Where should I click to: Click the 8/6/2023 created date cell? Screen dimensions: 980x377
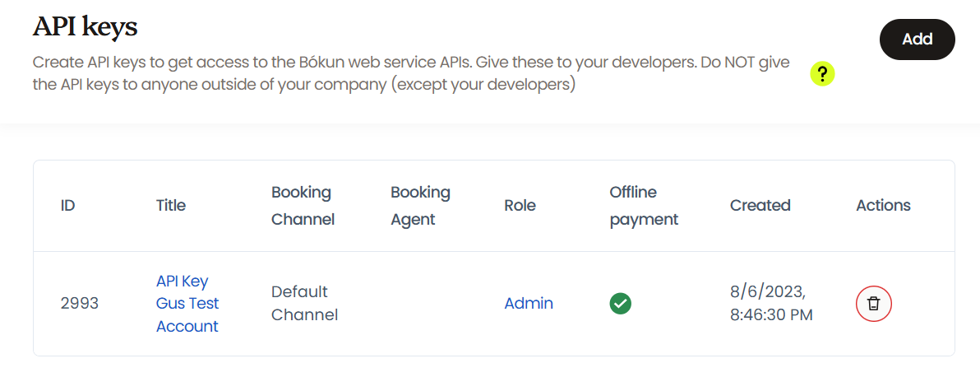pyautogui.click(x=771, y=304)
